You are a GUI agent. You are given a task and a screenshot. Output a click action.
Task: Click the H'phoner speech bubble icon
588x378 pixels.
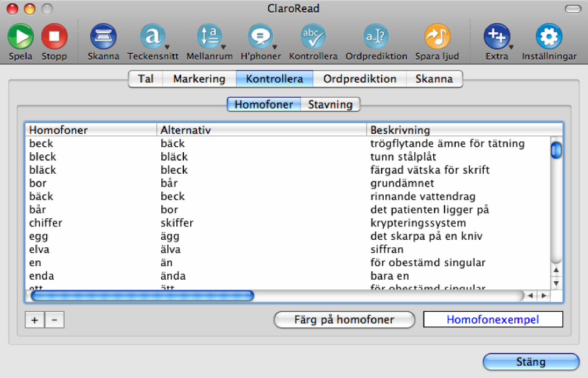[x=260, y=37]
